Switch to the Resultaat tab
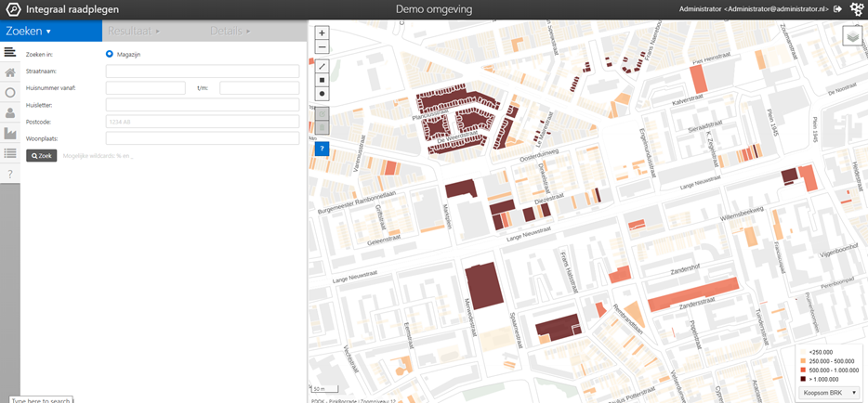The image size is (868, 403). point(134,32)
